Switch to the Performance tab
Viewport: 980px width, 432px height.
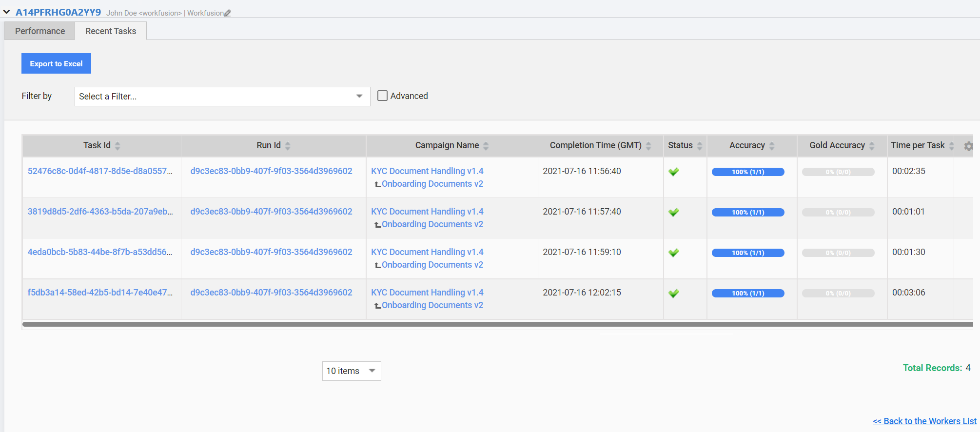(x=40, y=31)
